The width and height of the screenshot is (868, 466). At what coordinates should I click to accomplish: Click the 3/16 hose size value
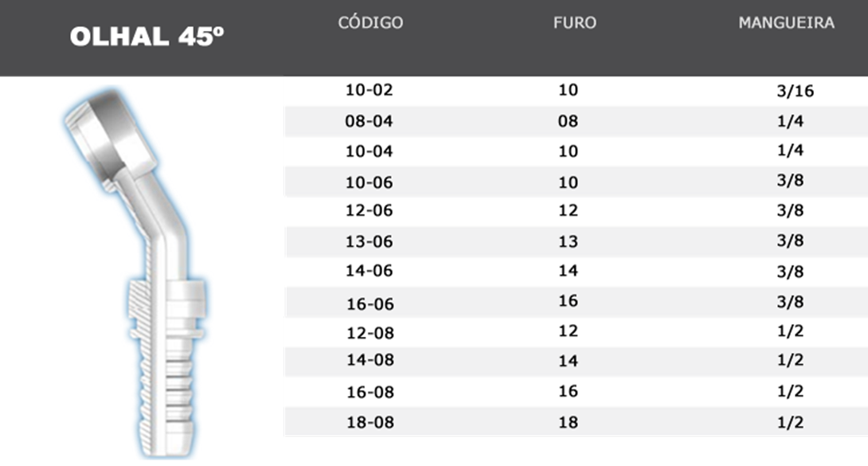click(795, 92)
